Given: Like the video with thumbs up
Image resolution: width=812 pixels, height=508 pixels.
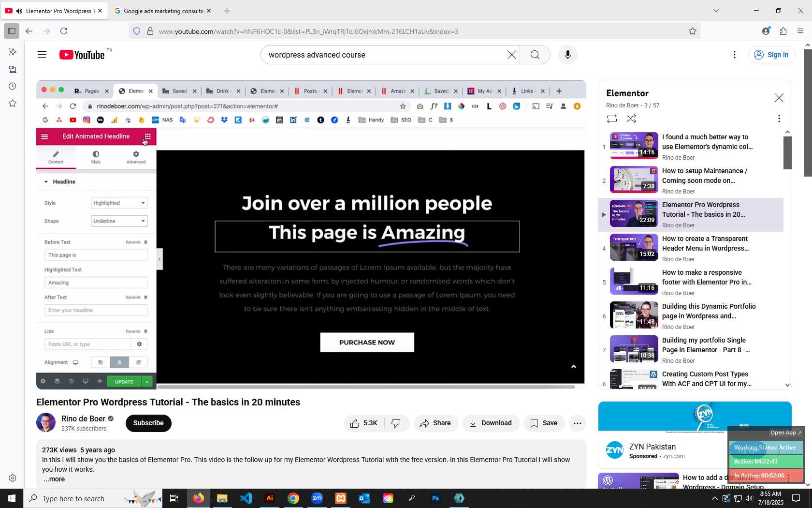Looking at the screenshot, I should pos(364,423).
